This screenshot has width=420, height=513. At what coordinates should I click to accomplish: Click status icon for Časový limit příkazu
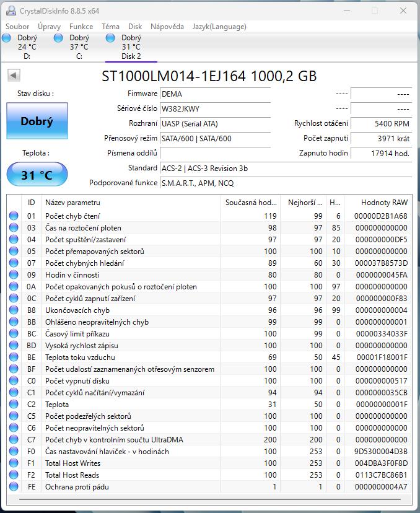coord(14,333)
